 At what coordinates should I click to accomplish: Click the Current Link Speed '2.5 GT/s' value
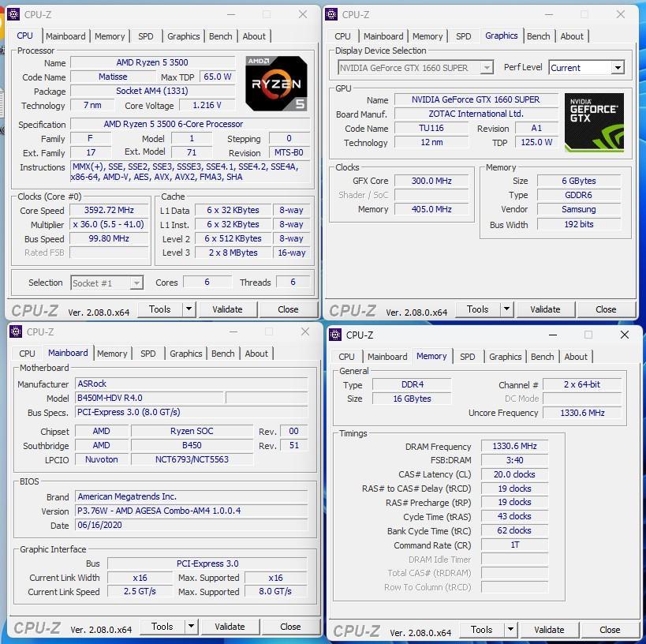click(x=140, y=591)
